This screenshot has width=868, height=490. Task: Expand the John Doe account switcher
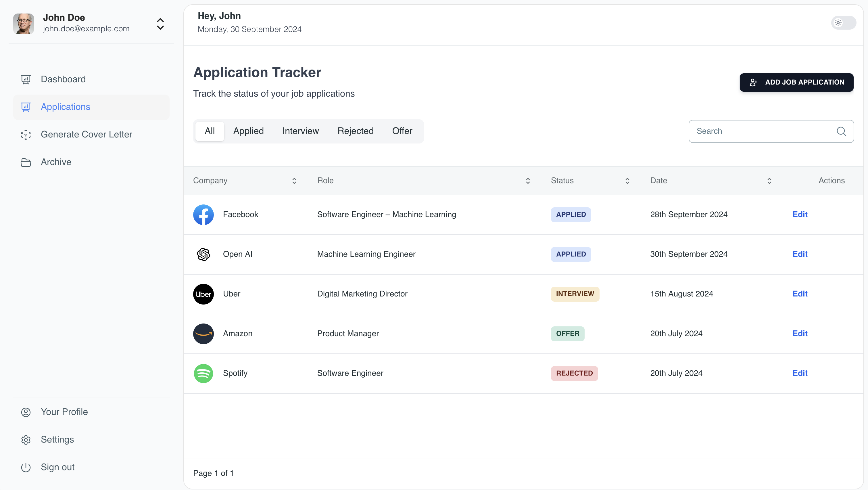click(x=160, y=24)
